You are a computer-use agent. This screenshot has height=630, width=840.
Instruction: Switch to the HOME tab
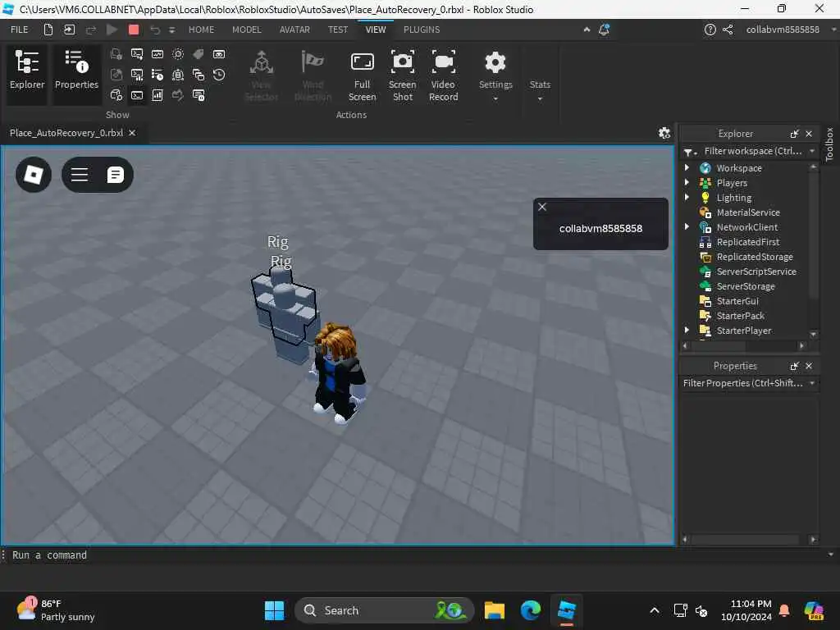coord(202,30)
